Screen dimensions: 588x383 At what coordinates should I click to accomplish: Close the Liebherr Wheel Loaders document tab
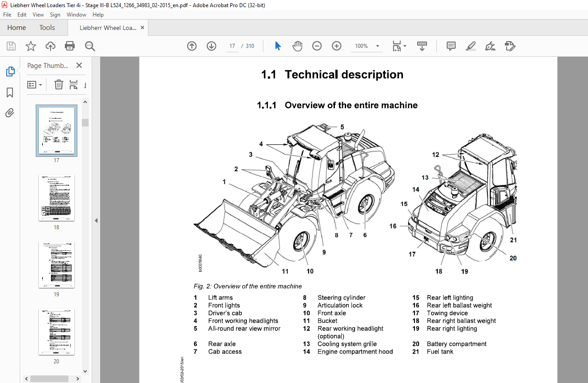(143, 28)
